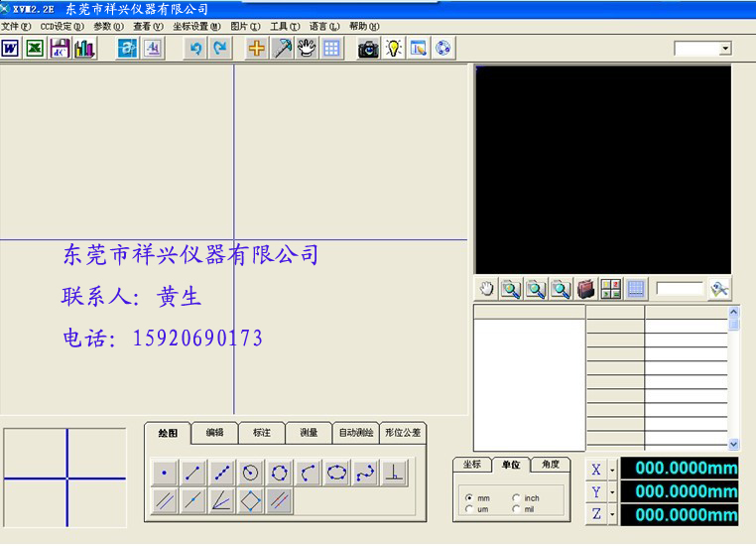Click the rotating circle arrows icon
This screenshot has height=547, width=756.
443,49
